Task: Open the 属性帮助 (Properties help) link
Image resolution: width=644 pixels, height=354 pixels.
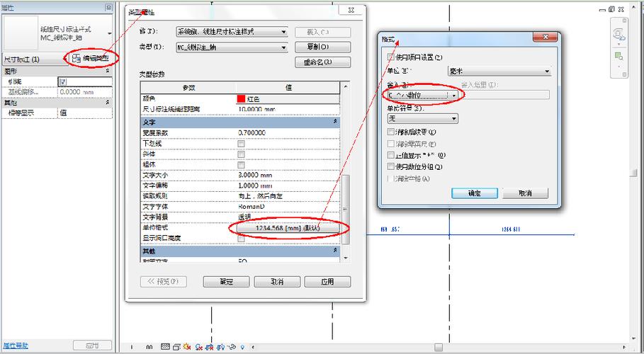Action: click(16, 346)
